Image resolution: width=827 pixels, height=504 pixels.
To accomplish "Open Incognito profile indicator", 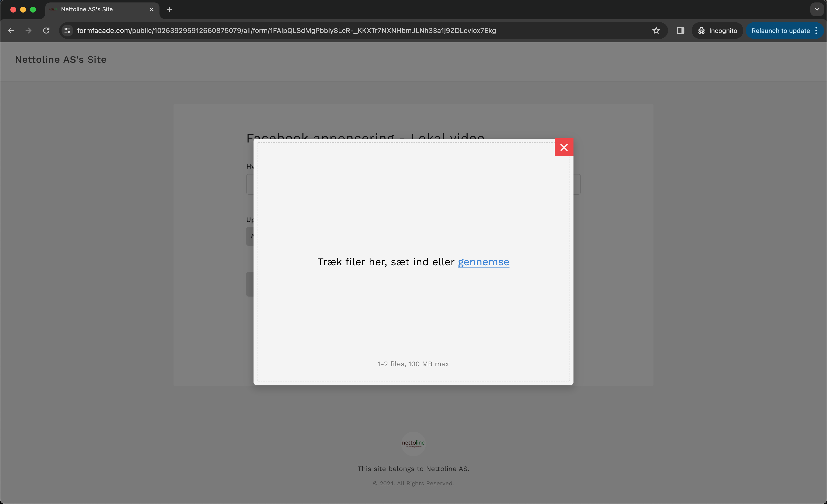I will point(717,31).
